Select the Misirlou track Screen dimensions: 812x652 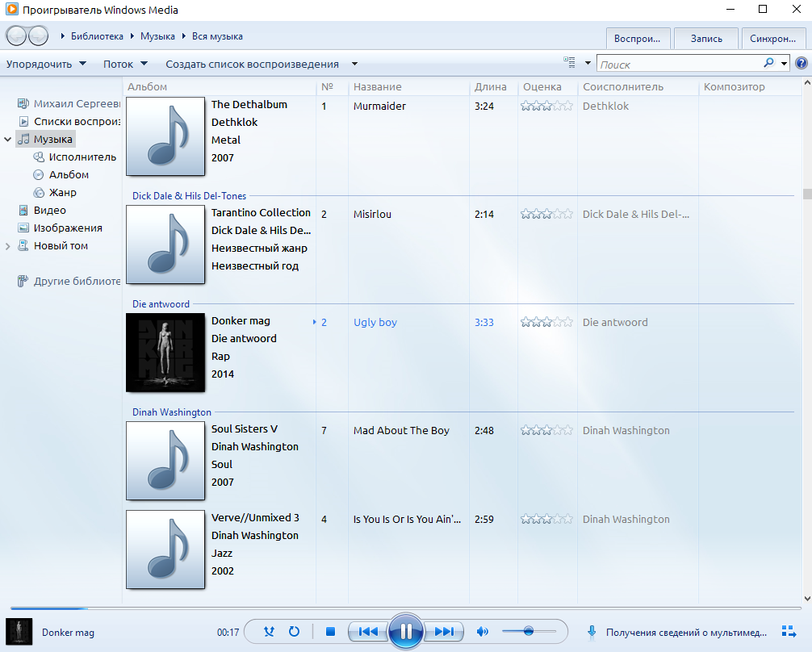point(372,214)
